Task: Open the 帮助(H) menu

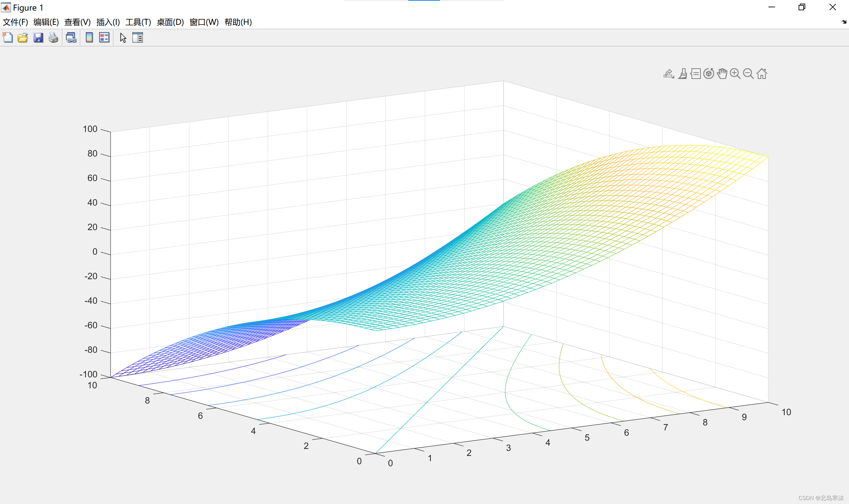Action: click(238, 22)
